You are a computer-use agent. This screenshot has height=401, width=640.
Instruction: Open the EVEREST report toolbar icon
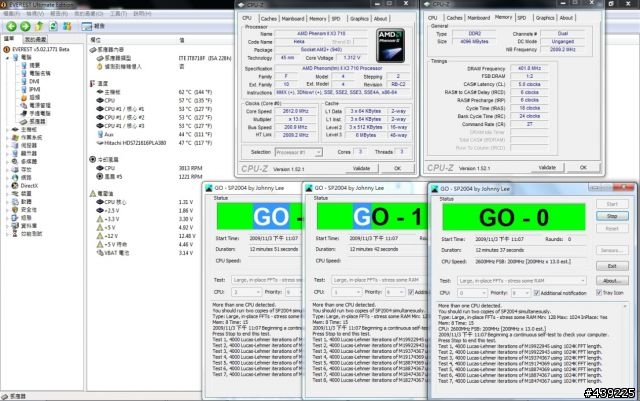tap(87, 27)
